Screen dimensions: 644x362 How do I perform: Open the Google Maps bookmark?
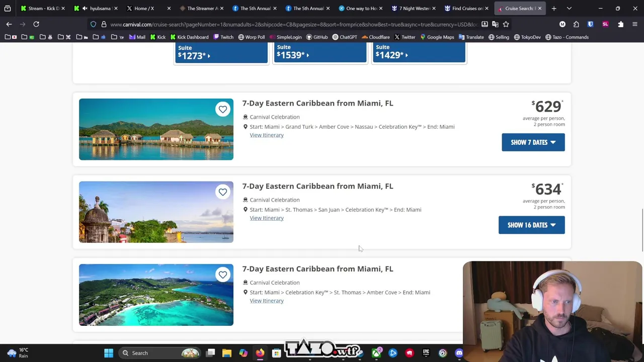tap(437, 37)
